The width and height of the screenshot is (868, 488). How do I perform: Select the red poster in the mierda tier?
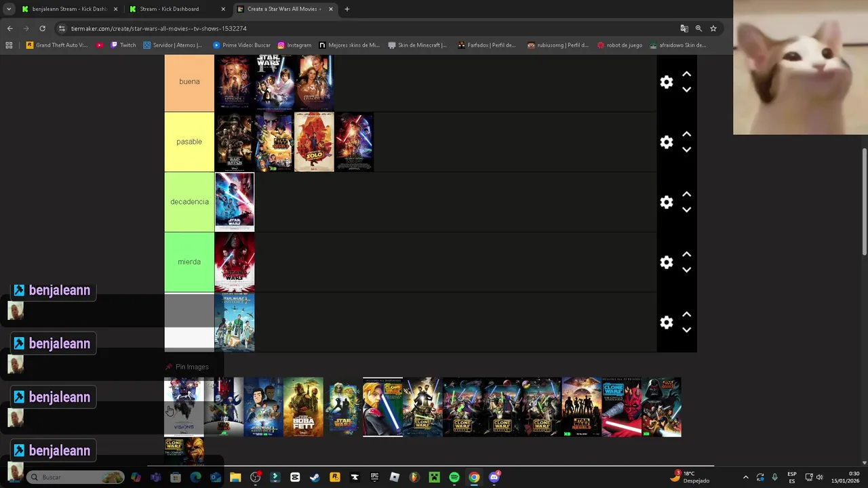pos(235,262)
